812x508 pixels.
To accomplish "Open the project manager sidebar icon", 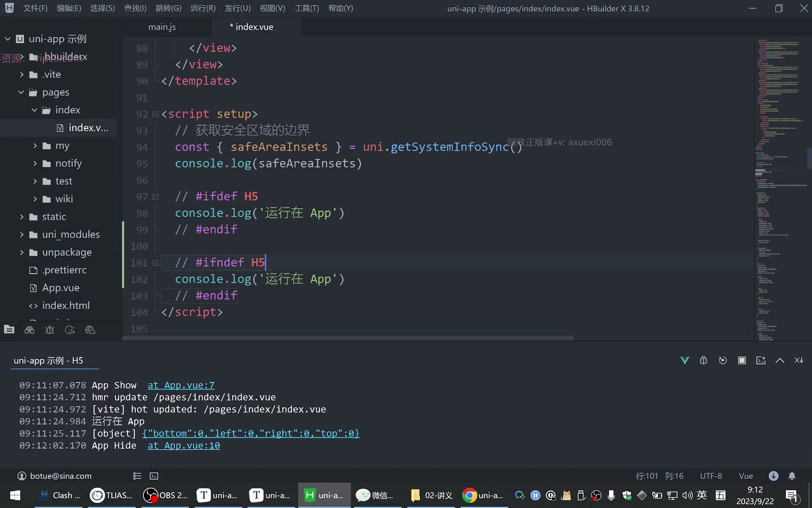I will [9, 329].
